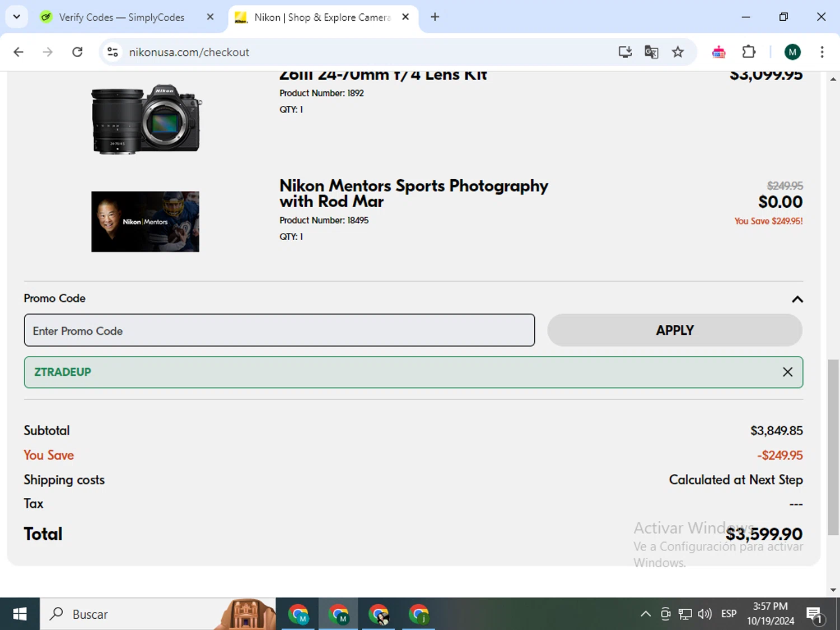Show hidden system tray icons
This screenshot has height=630, width=840.
(645, 614)
